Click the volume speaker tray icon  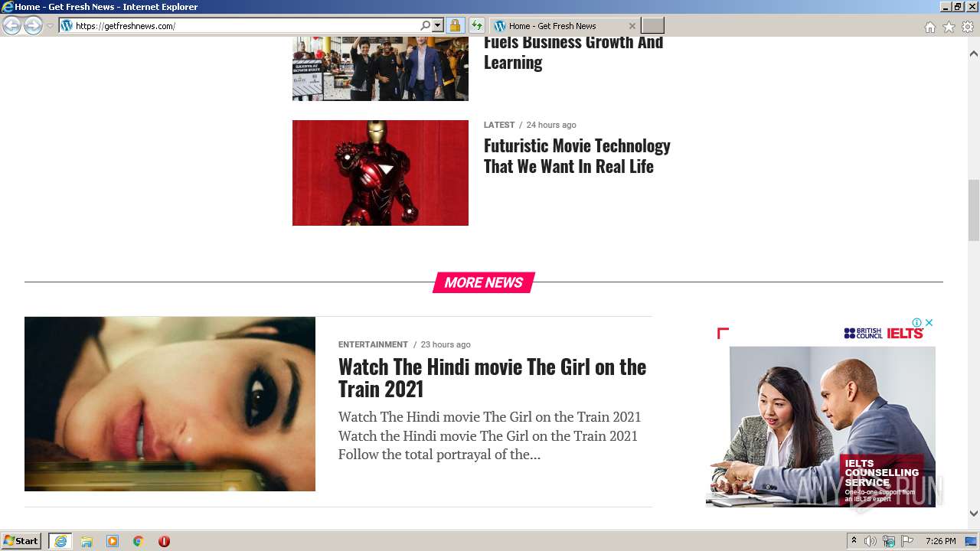[x=871, y=541]
